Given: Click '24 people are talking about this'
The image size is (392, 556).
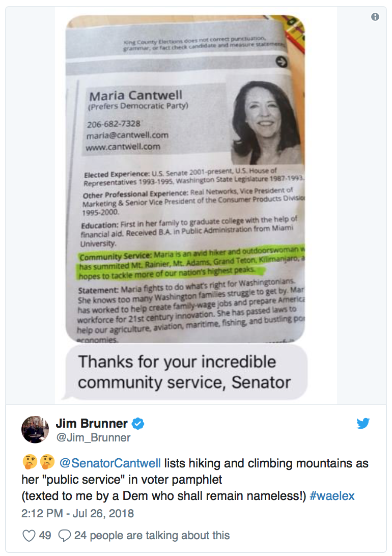Looking at the screenshot, I should [152, 536].
